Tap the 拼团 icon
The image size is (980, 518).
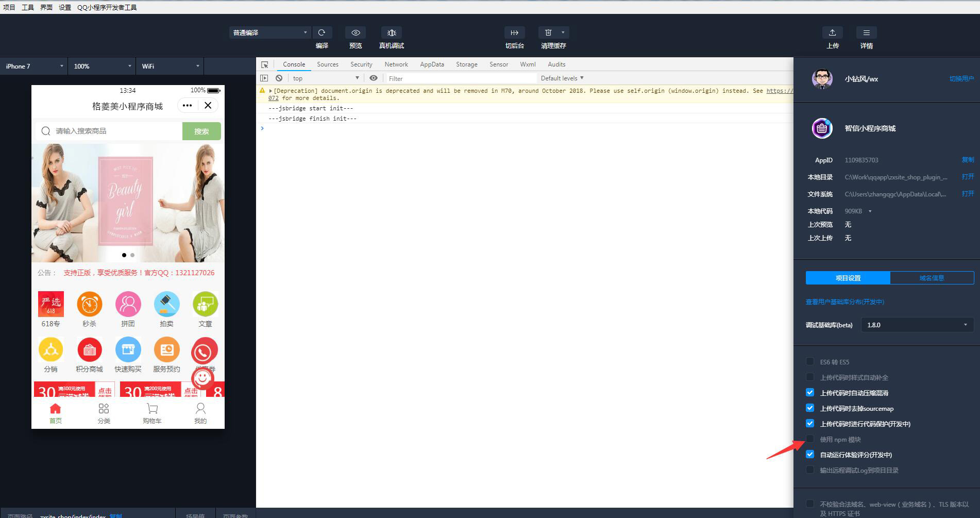coord(128,304)
